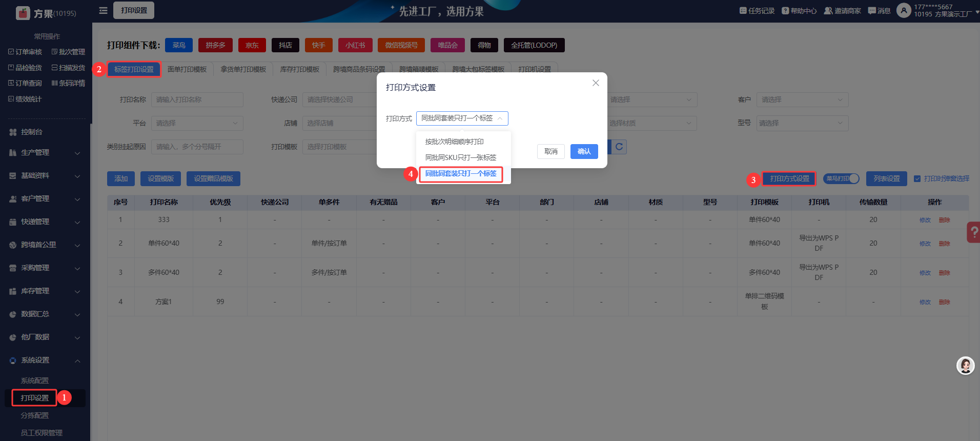Click 删除 for row 方案1

point(945,302)
